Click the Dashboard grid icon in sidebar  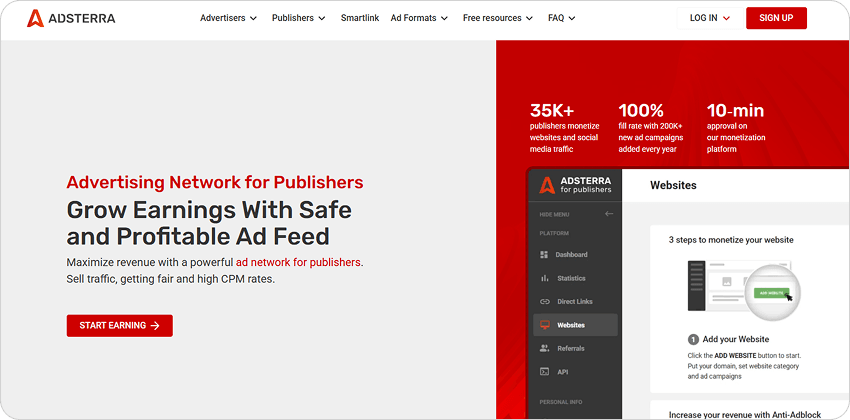(x=545, y=255)
